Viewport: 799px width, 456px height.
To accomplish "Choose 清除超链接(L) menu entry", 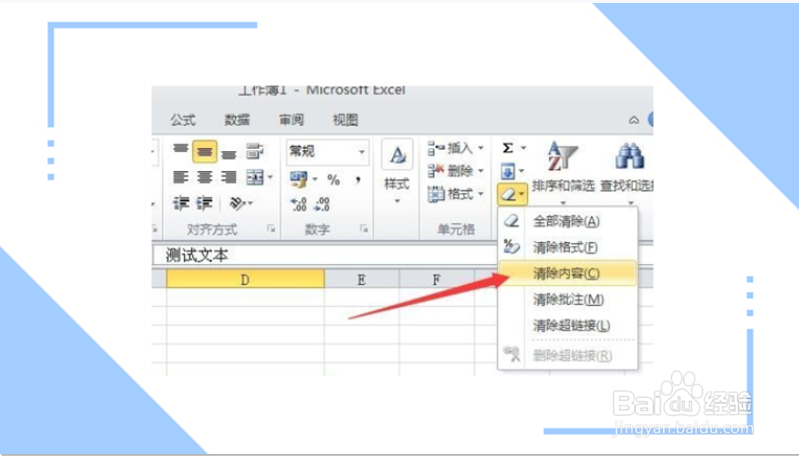I will point(571,325).
